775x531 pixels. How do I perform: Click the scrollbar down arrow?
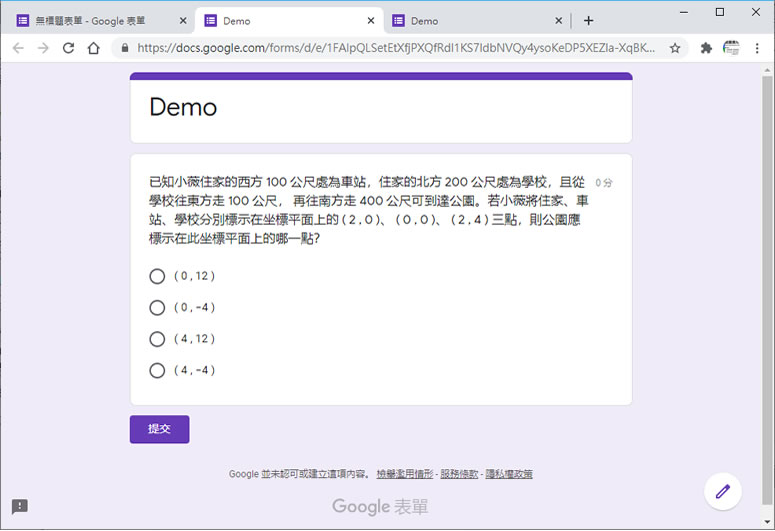[767, 522]
